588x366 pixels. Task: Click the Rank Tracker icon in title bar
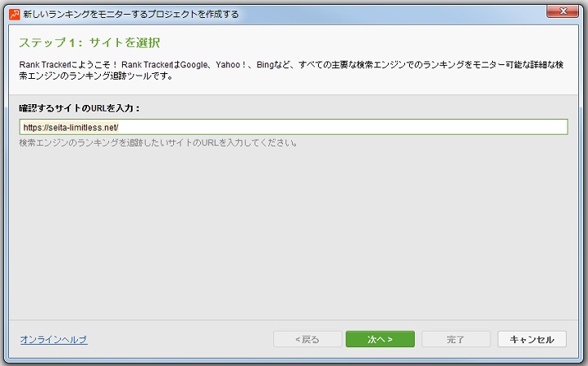tap(15, 15)
